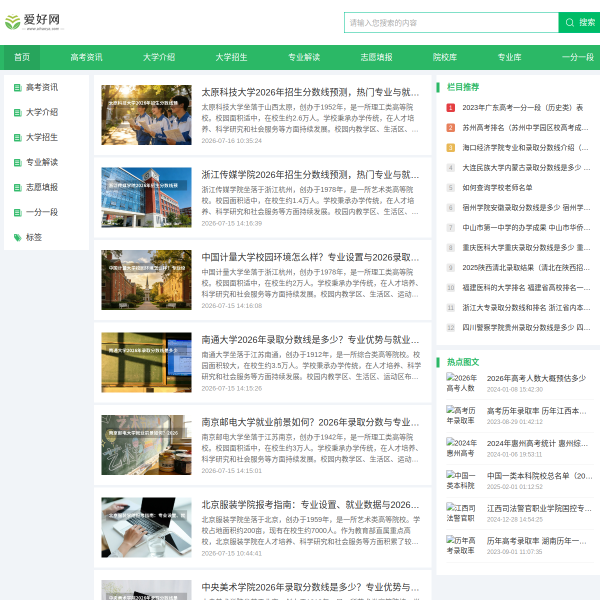Open the 中国计量大学 article thumbnail
The width and height of the screenshot is (600, 600).
146,280
